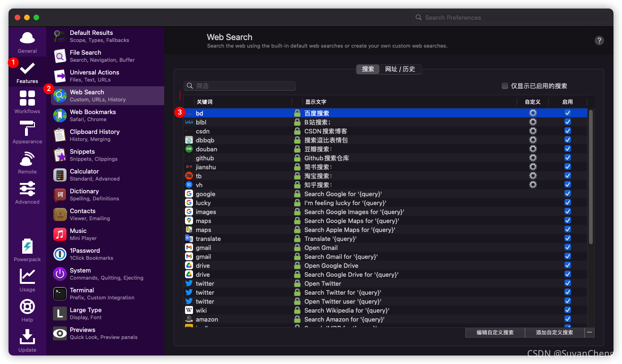Click the gear icon for tb row
This screenshot has height=364, width=622.
coord(533,176)
